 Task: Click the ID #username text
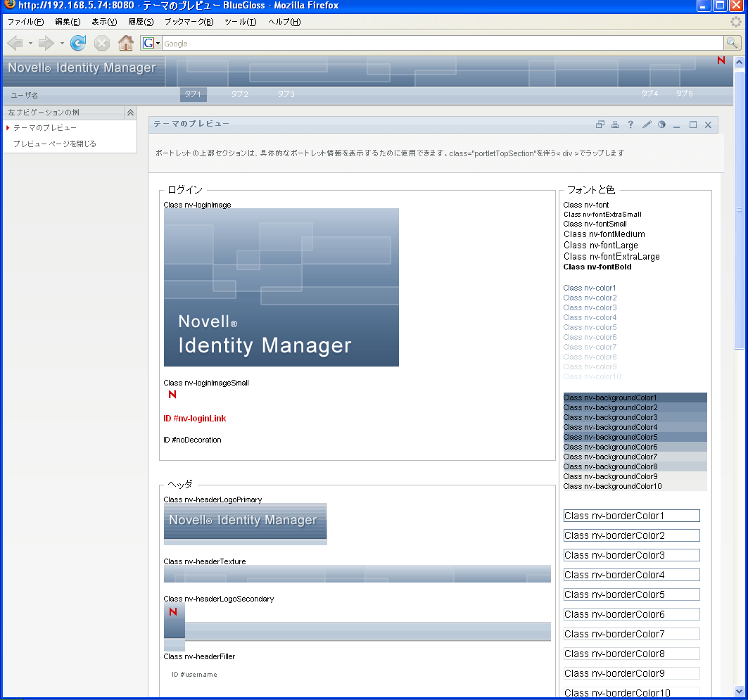click(x=194, y=675)
